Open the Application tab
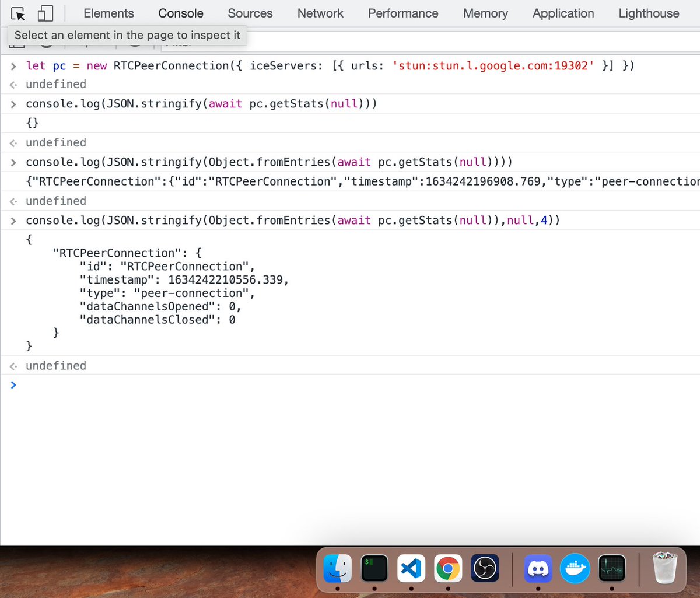The image size is (700, 598). [563, 13]
